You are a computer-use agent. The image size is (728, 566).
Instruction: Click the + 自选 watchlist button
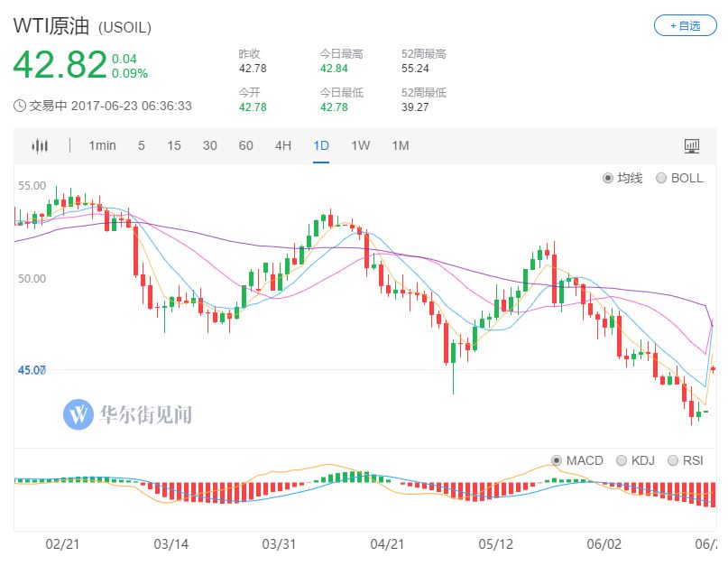[x=685, y=26]
